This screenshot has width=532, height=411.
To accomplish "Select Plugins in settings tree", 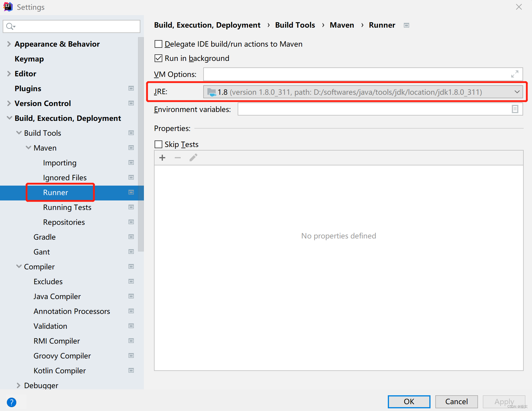I will coord(28,88).
